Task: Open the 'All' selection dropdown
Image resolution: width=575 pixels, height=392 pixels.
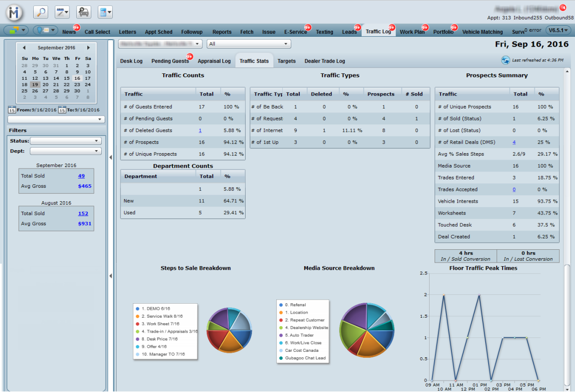Action: tap(249, 44)
